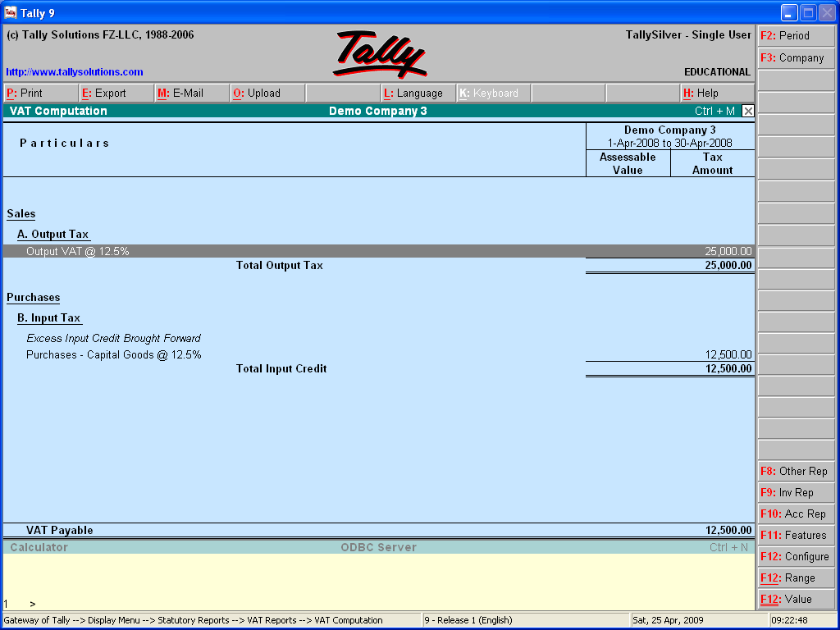The image size is (840, 630).
Task: Close the Tally 9 window
Action: tap(827, 13)
